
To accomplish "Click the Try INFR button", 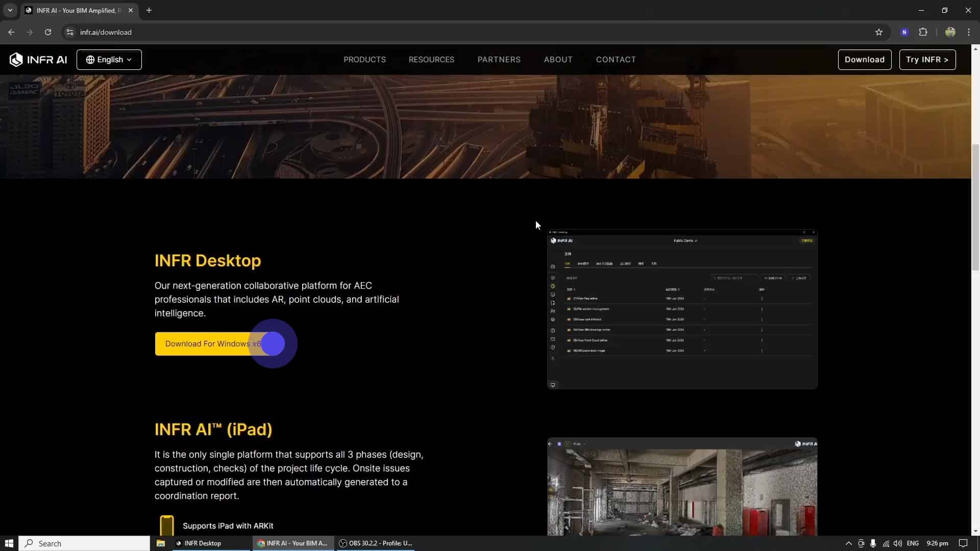I will point(927,60).
